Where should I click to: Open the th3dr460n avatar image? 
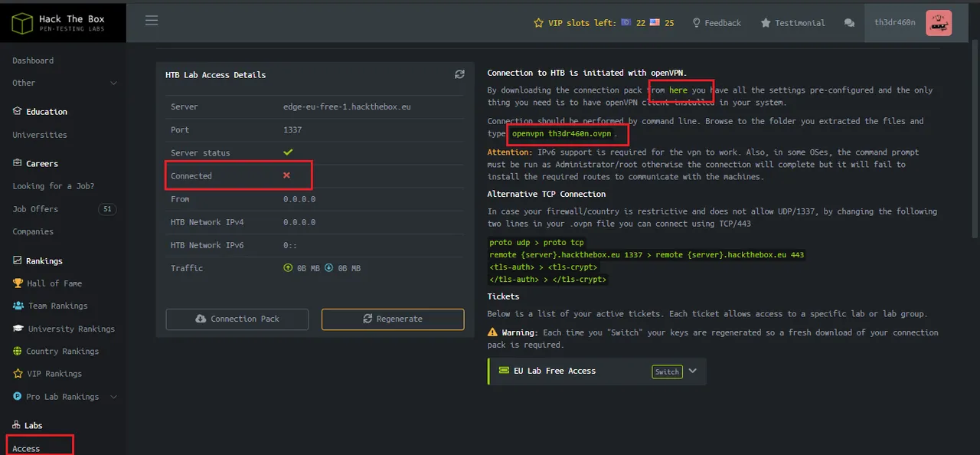tap(938, 23)
